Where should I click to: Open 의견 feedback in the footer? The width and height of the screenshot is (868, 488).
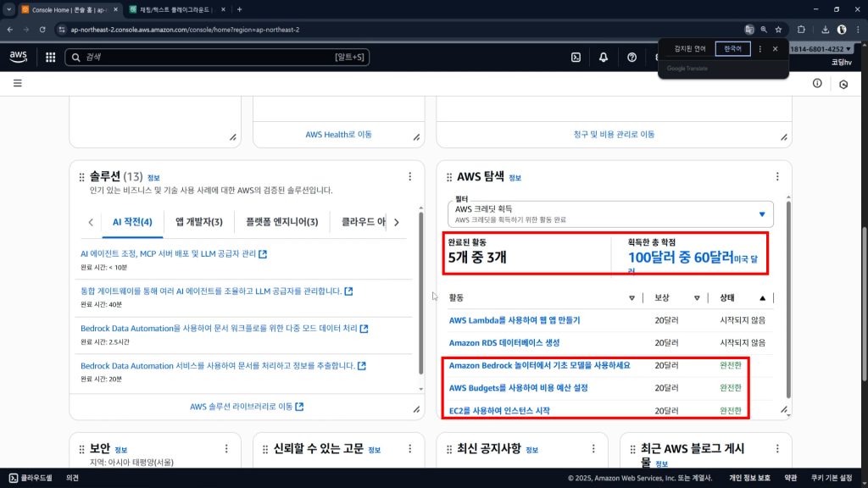tap(73, 478)
